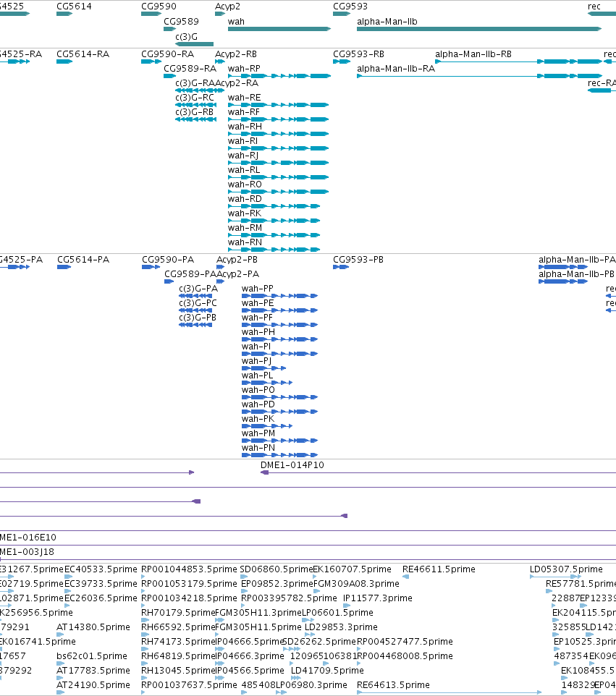Click EST label EC40533.5prime
This screenshot has width=616, height=696.
(x=101, y=569)
